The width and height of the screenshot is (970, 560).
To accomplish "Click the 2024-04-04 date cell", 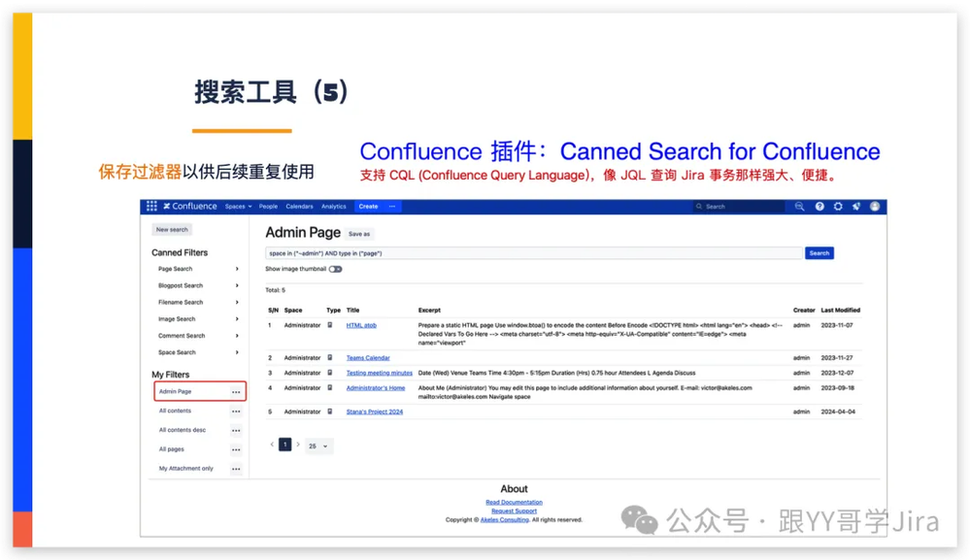I will (x=838, y=412).
